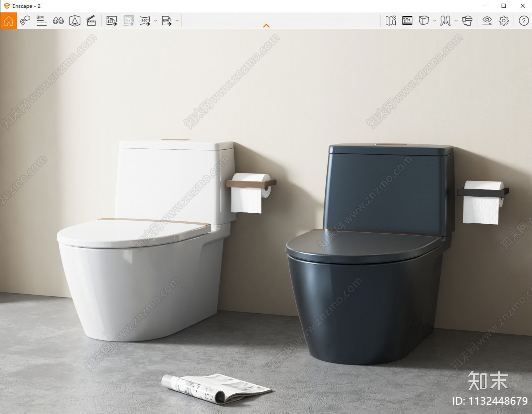
Task: Click the binoculars collaboration icon
Action: pos(58,21)
